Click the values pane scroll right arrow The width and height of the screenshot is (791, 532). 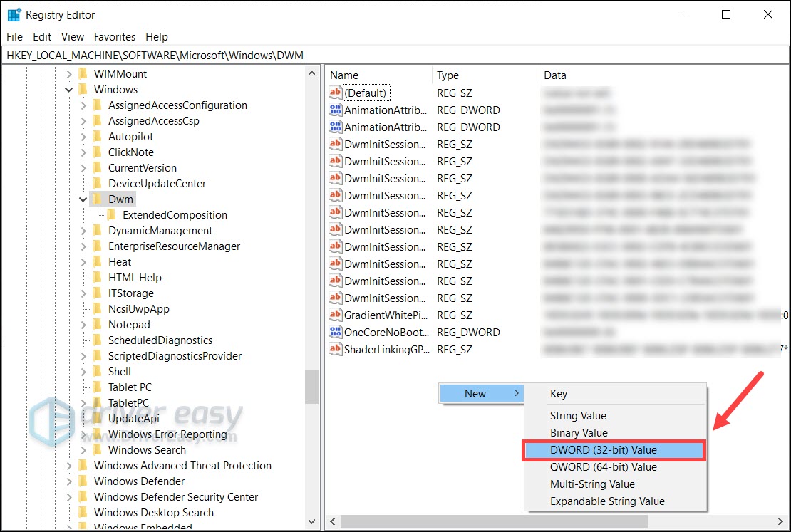(x=780, y=521)
